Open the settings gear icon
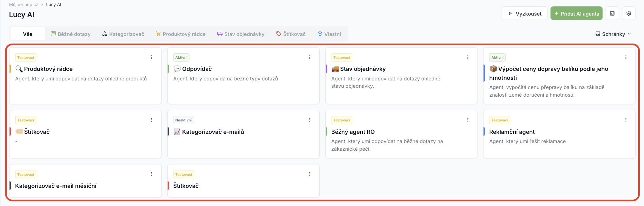 tap(628, 13)
